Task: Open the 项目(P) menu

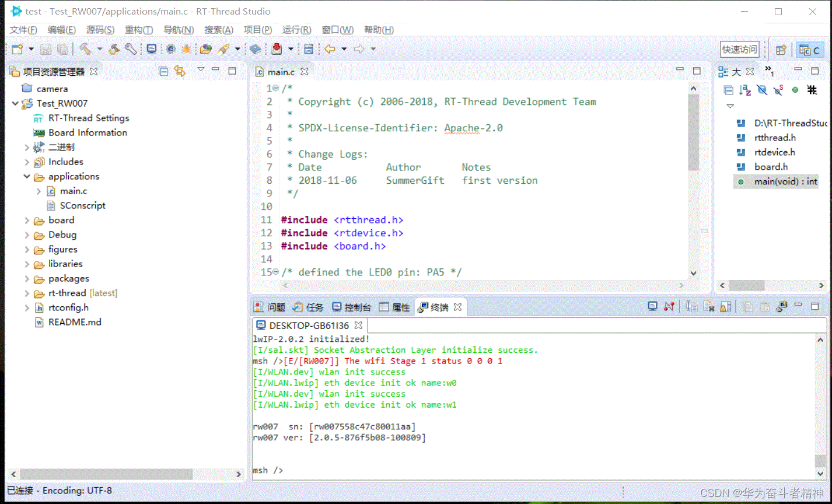Action: tap(258, 30)
